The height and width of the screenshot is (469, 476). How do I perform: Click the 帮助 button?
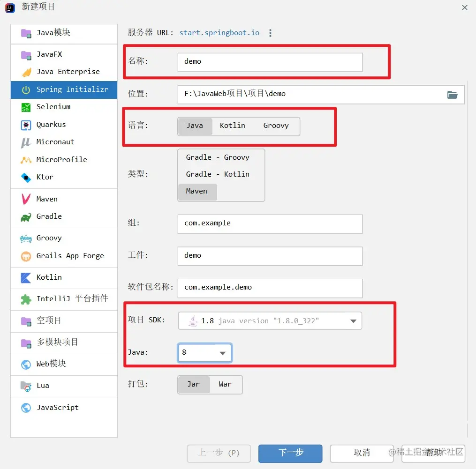coord(433,453)
